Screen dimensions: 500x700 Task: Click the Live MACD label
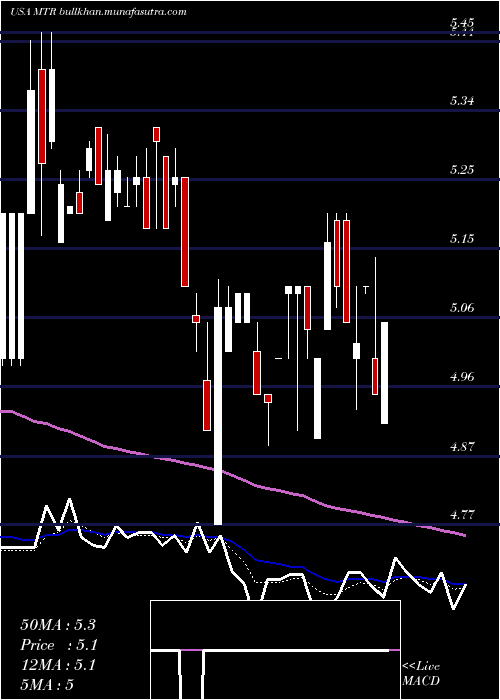pos(421,674)
